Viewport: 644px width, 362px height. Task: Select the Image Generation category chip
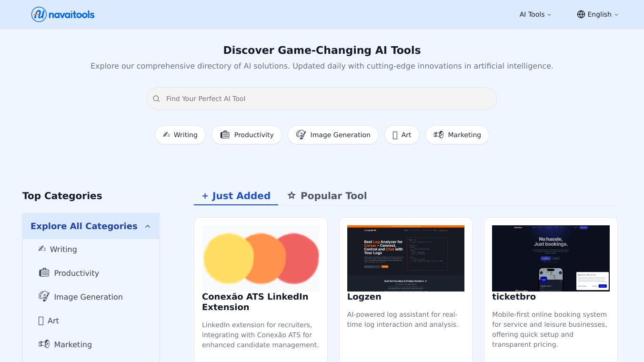[x=333, y=135]
